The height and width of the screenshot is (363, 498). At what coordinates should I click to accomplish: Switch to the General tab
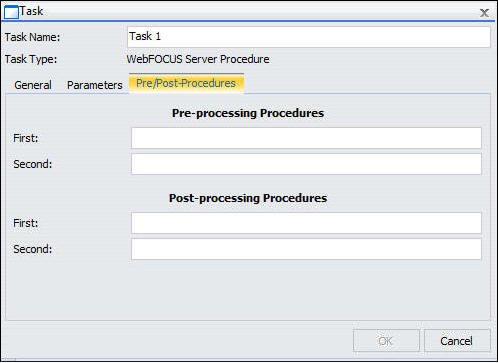(33, 85)
